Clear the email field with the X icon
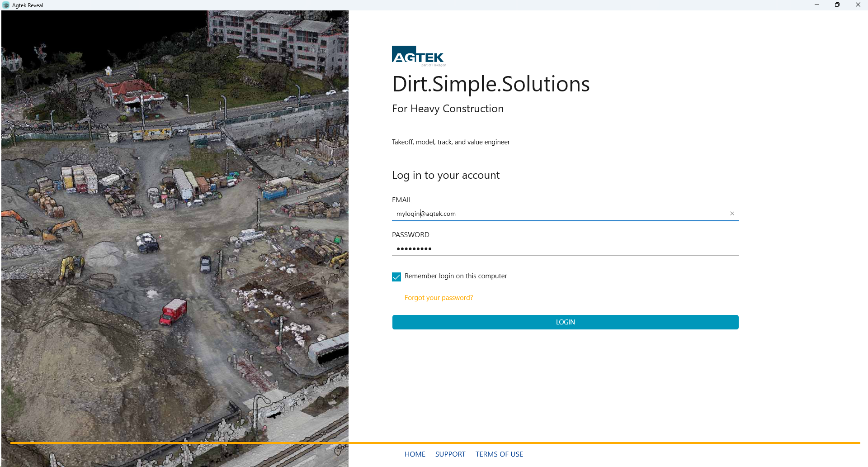The width and height of the screenshot is (868, 467). point(732,214)
